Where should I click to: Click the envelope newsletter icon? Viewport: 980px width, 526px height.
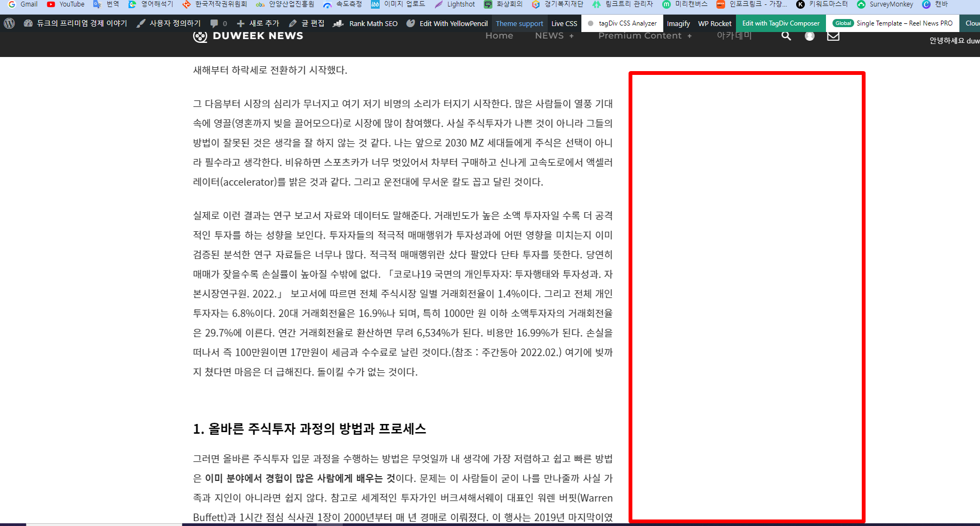point(834,36)
